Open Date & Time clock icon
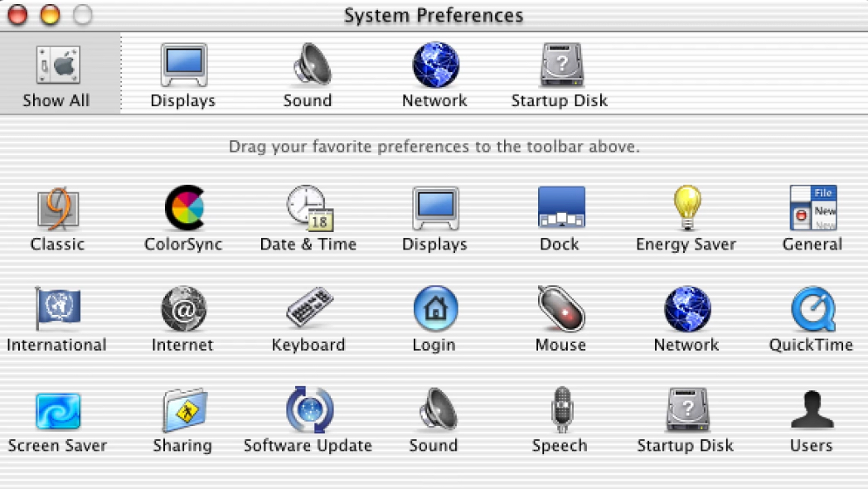 pyautogui.click(x=310, y=207)
